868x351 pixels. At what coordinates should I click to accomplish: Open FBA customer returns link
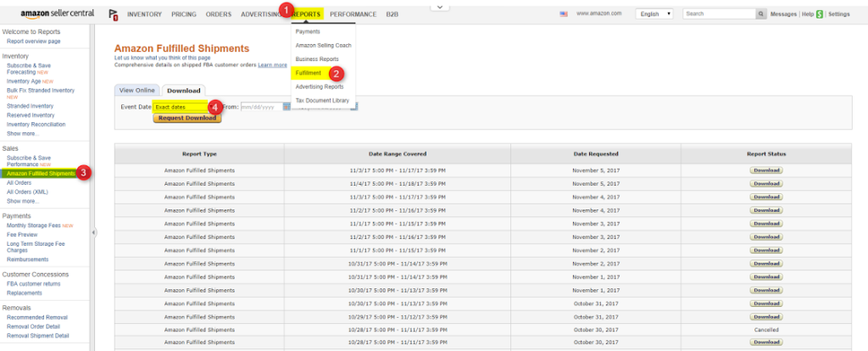tap(34, 284)
